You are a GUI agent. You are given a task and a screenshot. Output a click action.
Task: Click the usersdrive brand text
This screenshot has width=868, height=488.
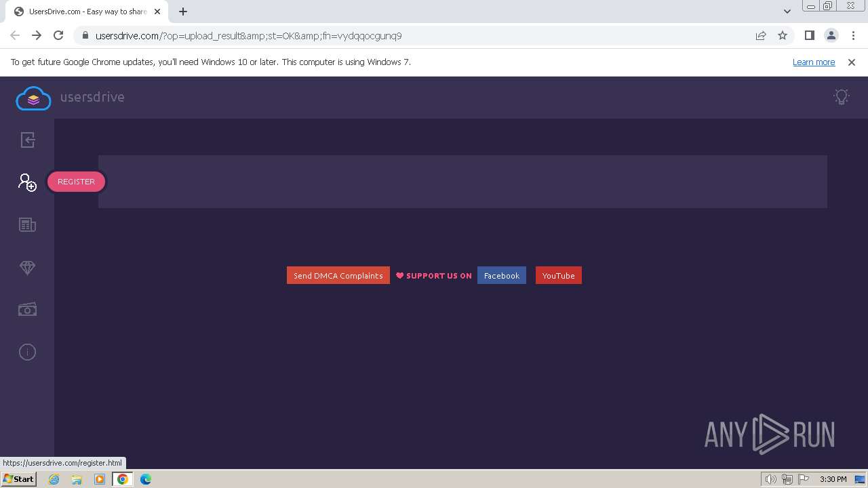92,97
